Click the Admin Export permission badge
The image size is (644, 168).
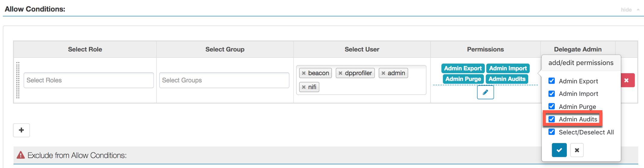click(463, 68)
